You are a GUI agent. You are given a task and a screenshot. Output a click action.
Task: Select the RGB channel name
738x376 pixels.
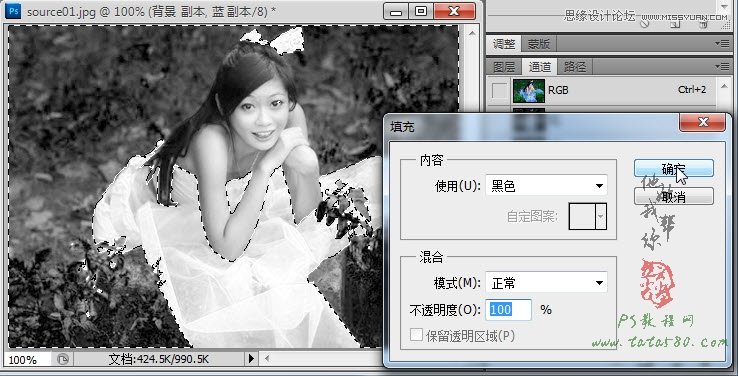pyautogui.click(x=558, y=90)
